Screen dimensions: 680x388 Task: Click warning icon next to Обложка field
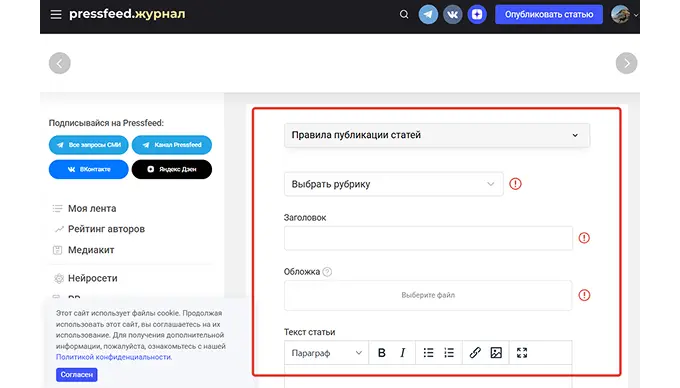(x=584, y=295)
